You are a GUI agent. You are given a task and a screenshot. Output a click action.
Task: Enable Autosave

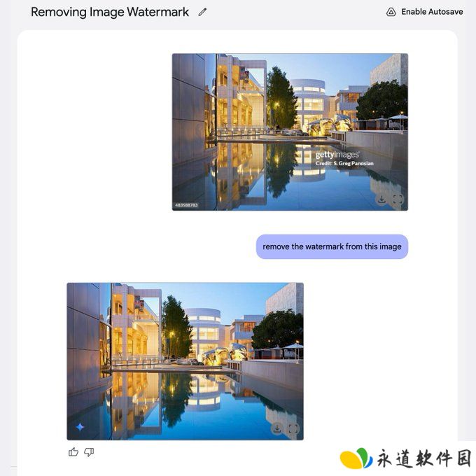tap(424, 12)
